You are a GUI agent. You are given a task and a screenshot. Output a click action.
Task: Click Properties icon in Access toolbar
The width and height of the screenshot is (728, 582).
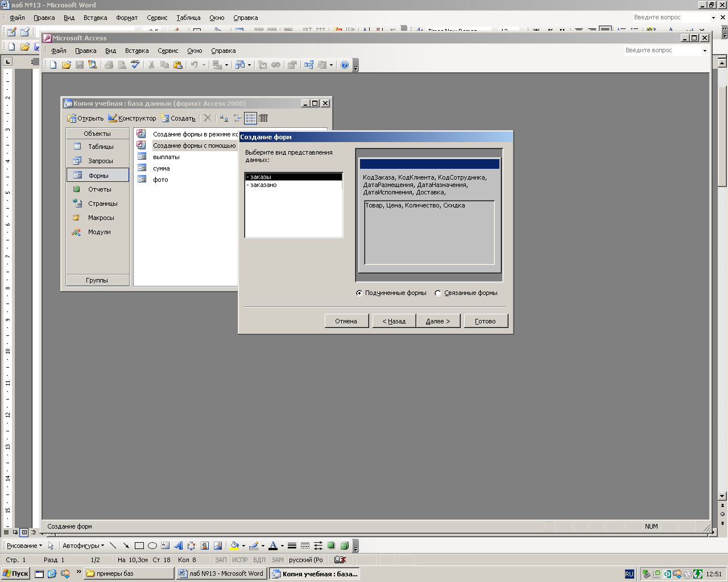(x=292, y=65)
